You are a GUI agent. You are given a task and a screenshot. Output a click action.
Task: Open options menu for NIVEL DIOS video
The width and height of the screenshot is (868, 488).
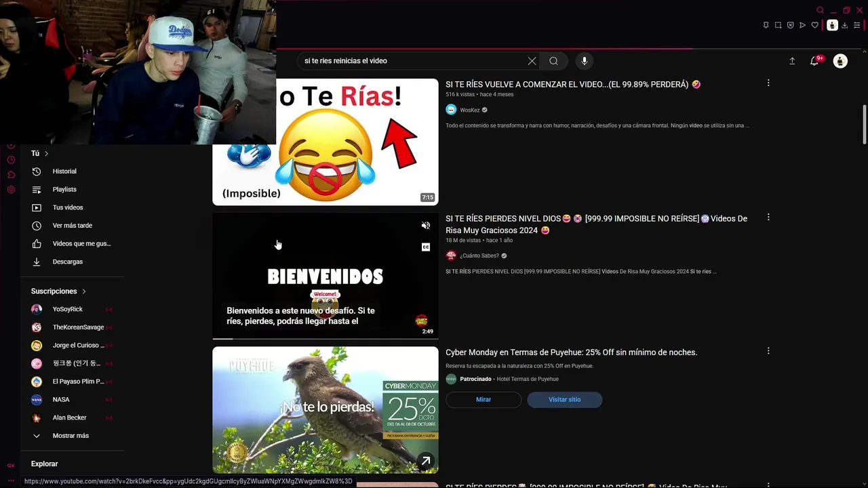pos(768,218)
